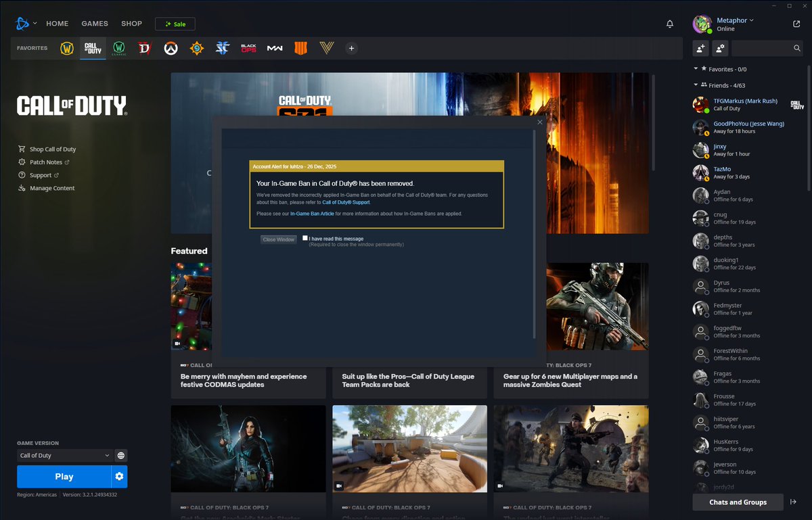This screenshot has height=520, width=812.
Task: Select the Black Ops 4 favorite icon
Action: [x=300, y=48]
